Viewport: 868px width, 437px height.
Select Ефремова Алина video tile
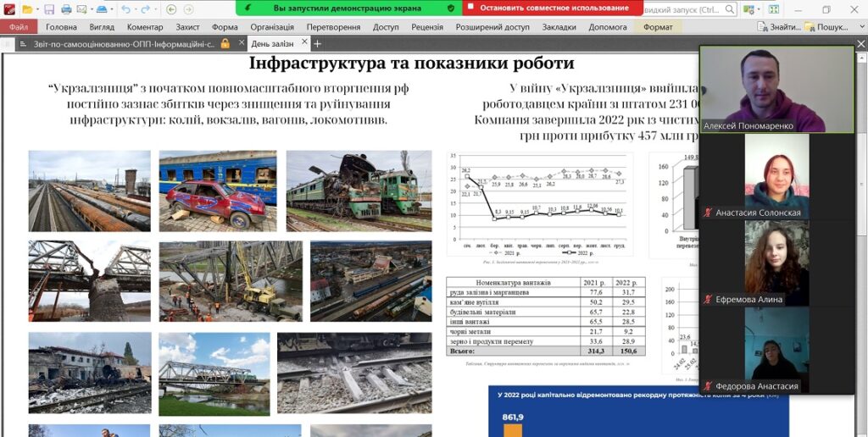(776, 263)
